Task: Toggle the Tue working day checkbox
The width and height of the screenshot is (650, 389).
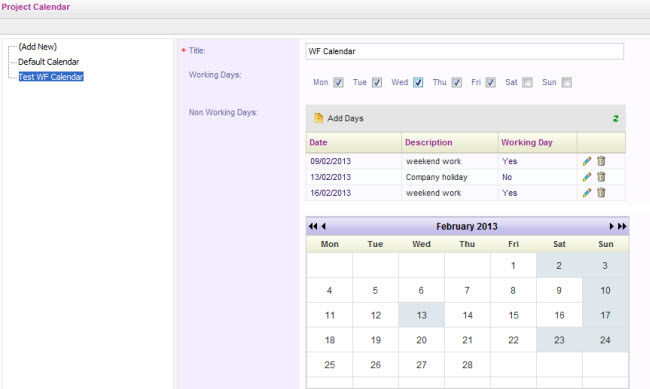Action: 377,83
